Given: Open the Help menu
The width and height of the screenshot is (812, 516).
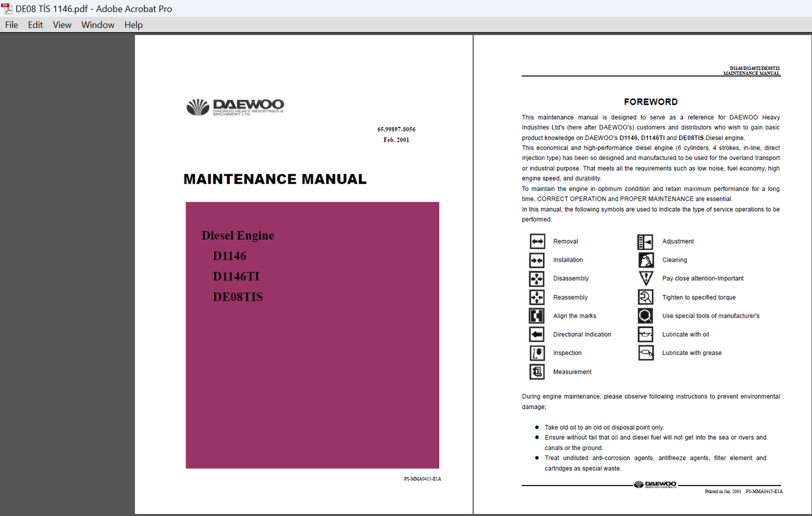Looking at the screenshot, I should pos(133,25).
